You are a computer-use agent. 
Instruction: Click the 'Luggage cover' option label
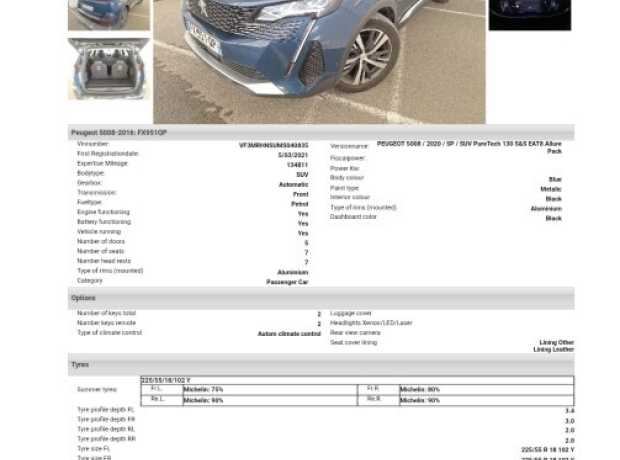coord(351,313)
